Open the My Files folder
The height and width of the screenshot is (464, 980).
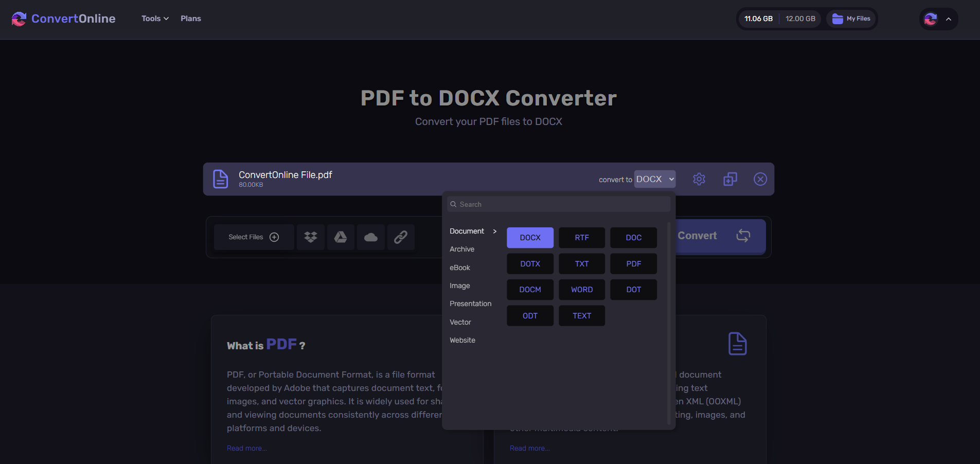[851, 19]
